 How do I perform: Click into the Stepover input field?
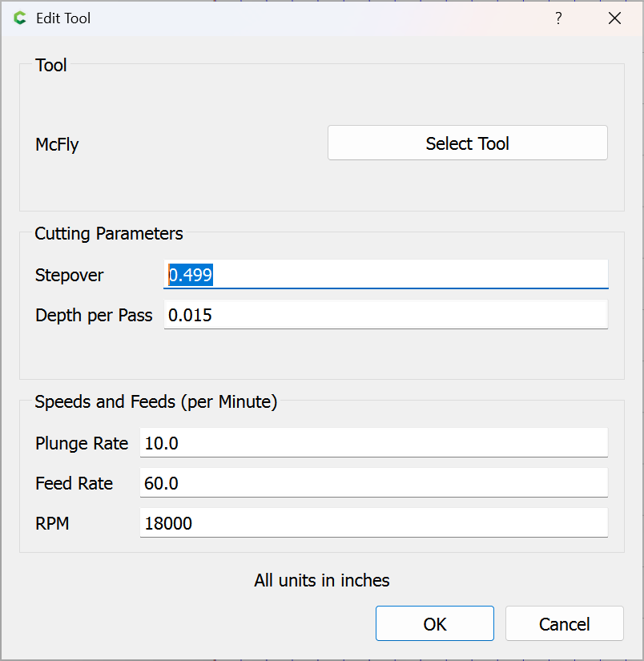[384, 275]
